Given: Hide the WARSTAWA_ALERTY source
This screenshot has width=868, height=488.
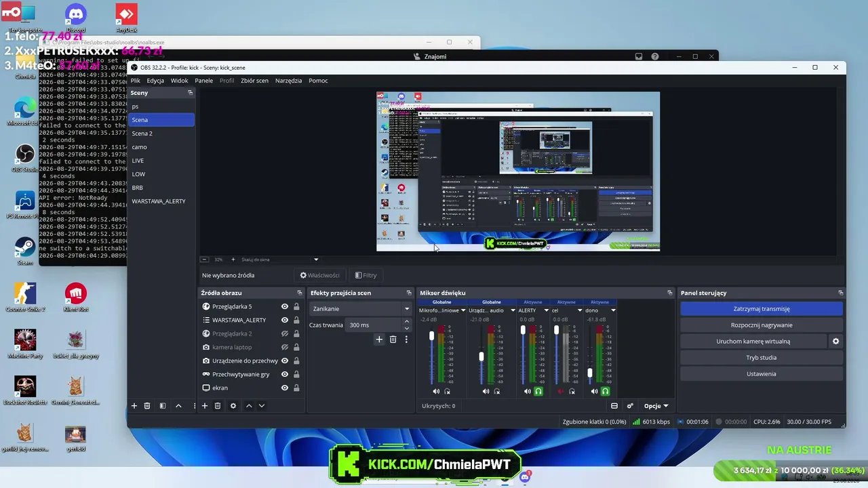Looking at the screenshot, I should (285, 320).
